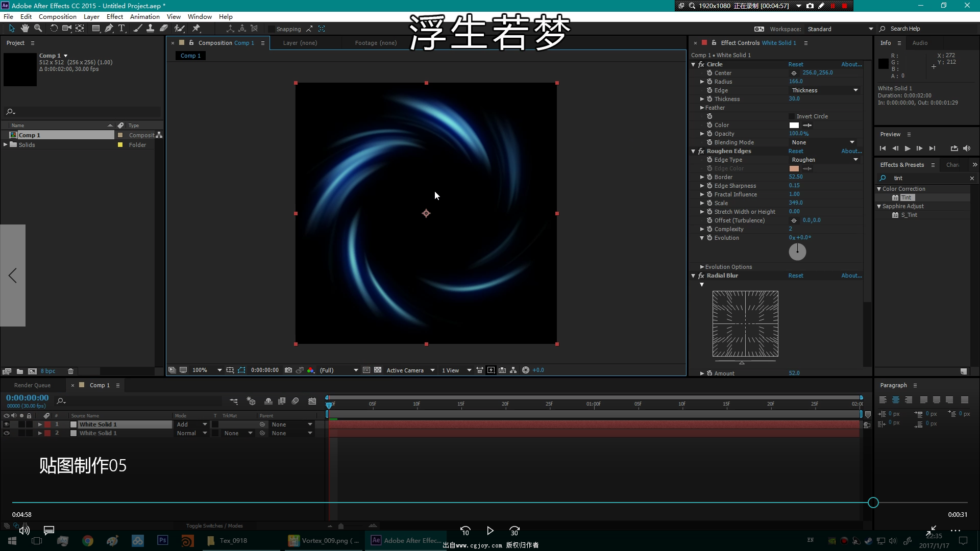Click Toggle Switches / Modes button
This screenshot has height=551, width=980.
(x=214, y=526)
